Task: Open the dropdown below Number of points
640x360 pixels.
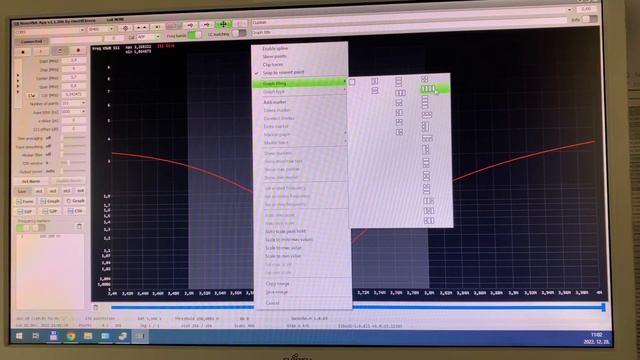Action: [74, 111]
